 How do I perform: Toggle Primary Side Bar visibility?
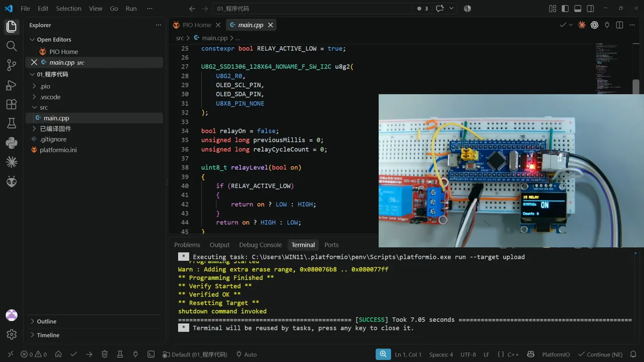tap(565, 9)
